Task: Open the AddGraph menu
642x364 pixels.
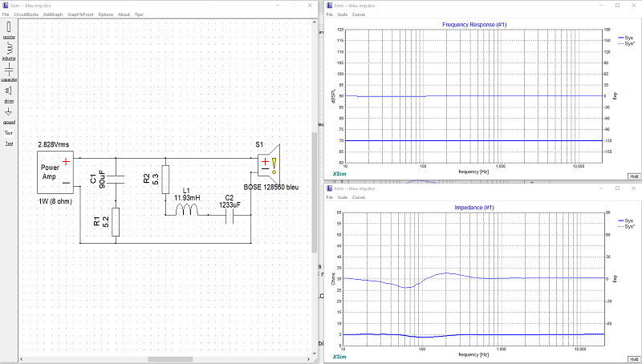Action: (x=53, y=14)
